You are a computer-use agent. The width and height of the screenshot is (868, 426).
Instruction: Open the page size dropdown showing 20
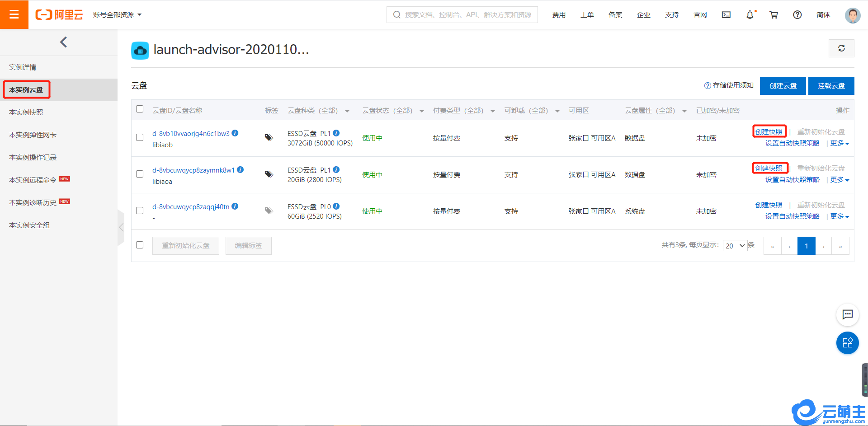click(735, 246)
